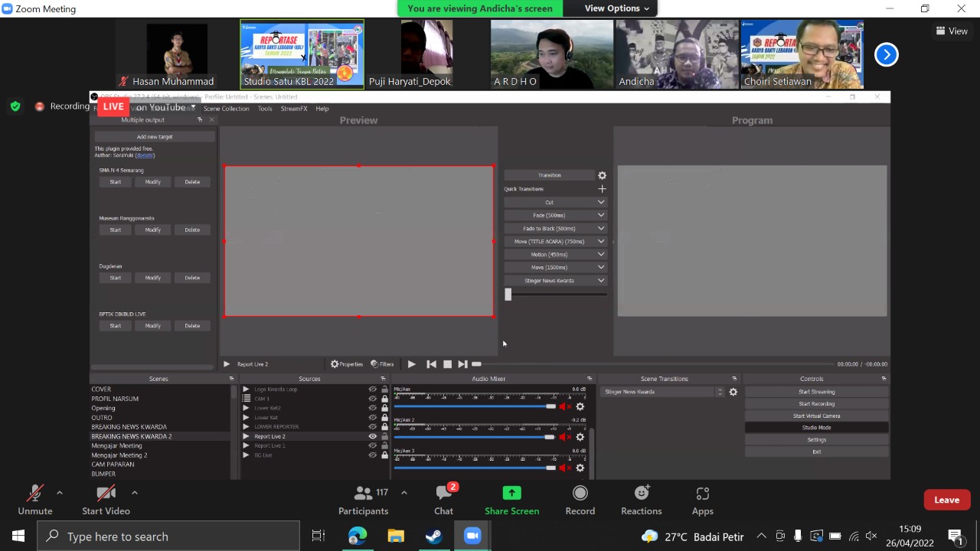The height and width of the screenshot is (551, 980).
Task: Expand Move (TITLE ACARA) transition menu
Action: point(601,241)
